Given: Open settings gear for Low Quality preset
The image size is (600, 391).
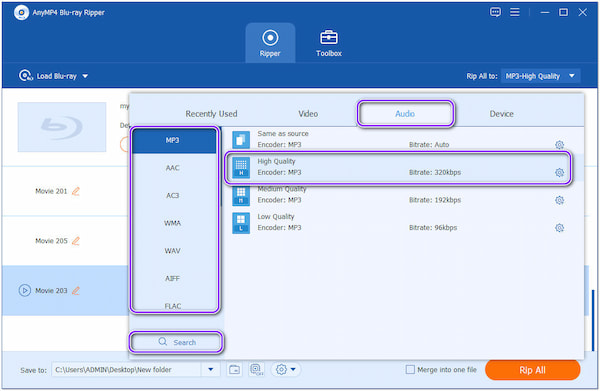Looking at the screenshot, I should click(x=559, y=228).
